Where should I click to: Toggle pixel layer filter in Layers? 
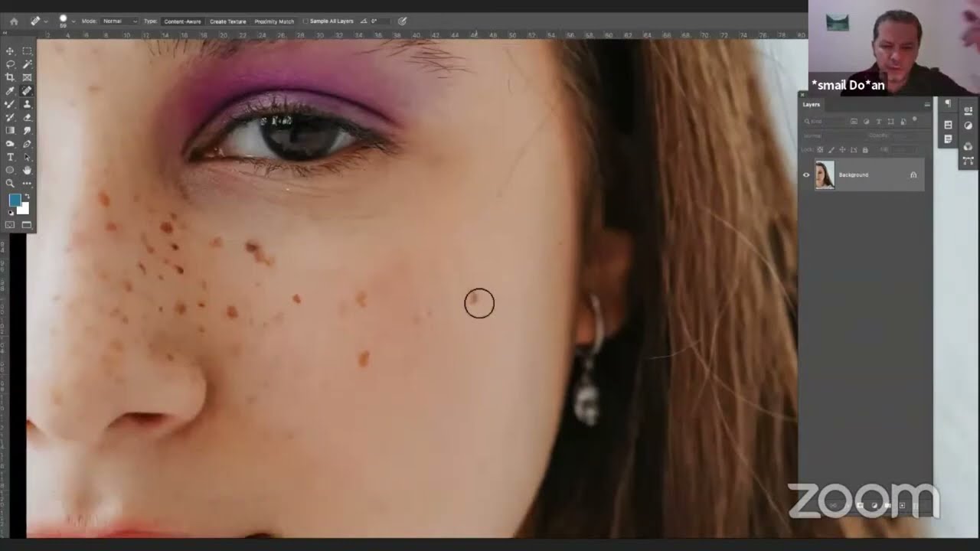pos(854,121)
